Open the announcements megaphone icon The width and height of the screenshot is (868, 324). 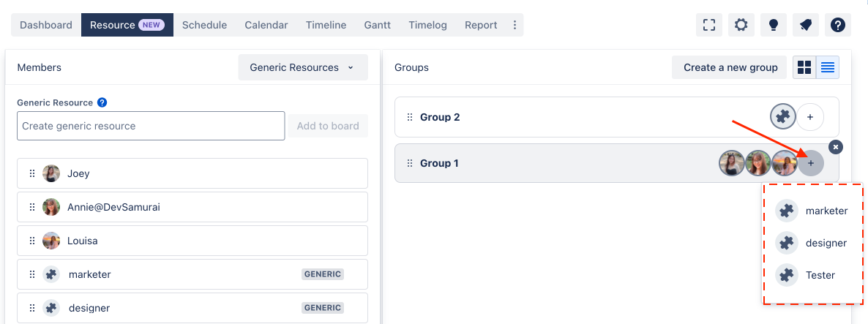(x=806, y=25)
